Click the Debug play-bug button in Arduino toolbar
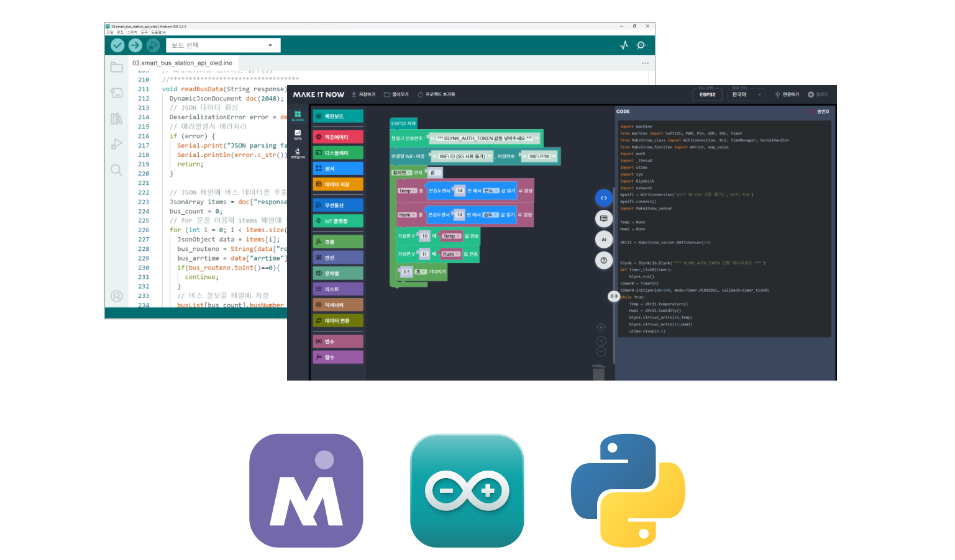 point(153,45)
